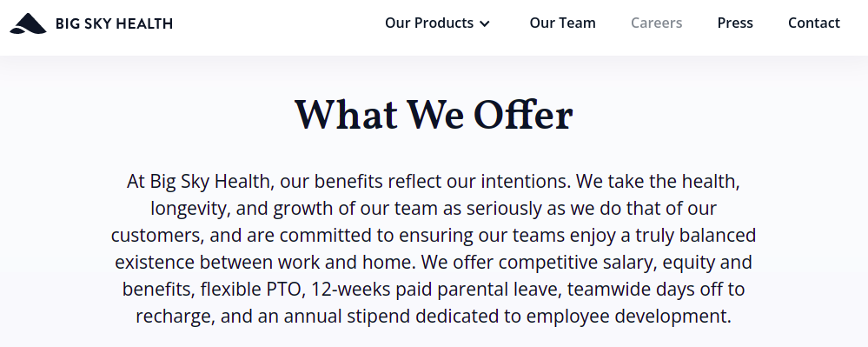
Task: Visit the Contact page
Action: click(814, 23)
